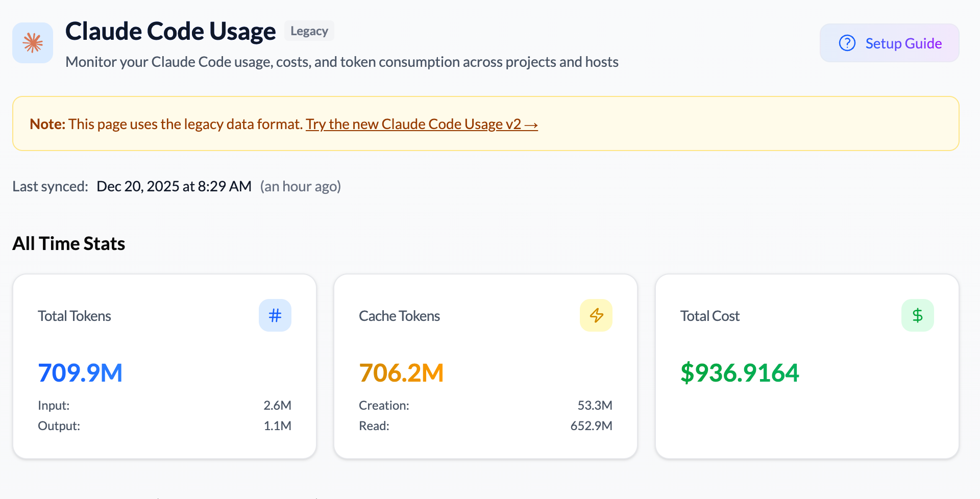Viewport: 980px width, 499px height.
Task: Select the 706.2M cache tokens value
Action: [401, 372]
